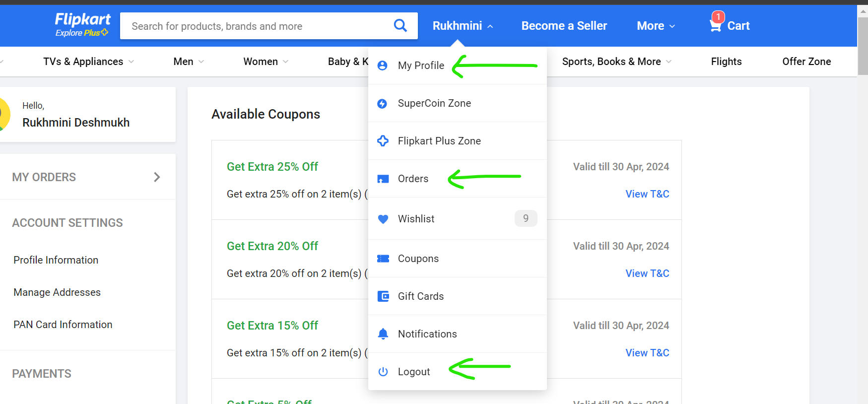Click the Available Coupons heading
Image resolution: width=868 pixels, height=404 pixels.
pos(266,114)
